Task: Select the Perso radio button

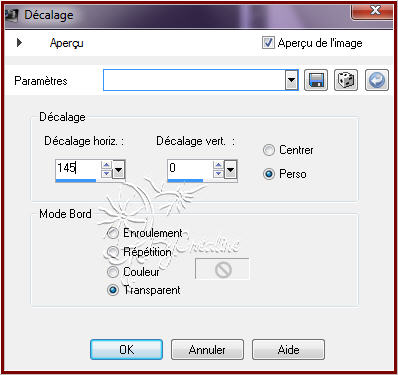Action: 269,174
